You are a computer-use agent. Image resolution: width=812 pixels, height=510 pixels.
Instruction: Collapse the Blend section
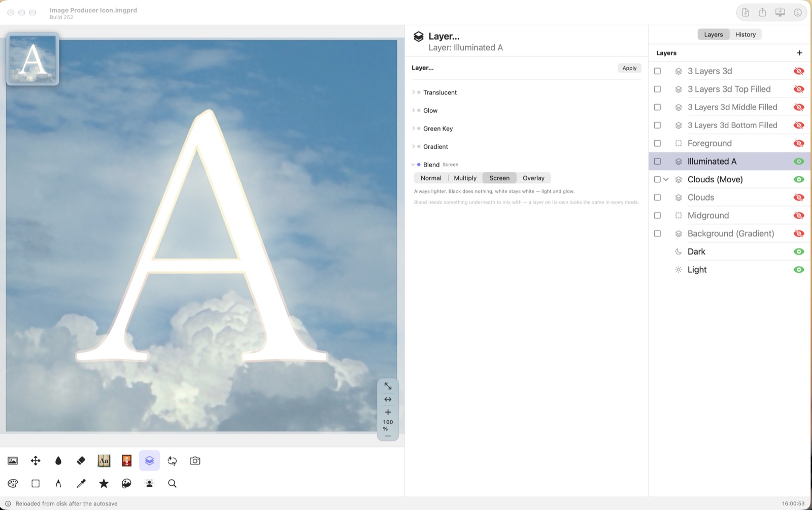[413, 165]
